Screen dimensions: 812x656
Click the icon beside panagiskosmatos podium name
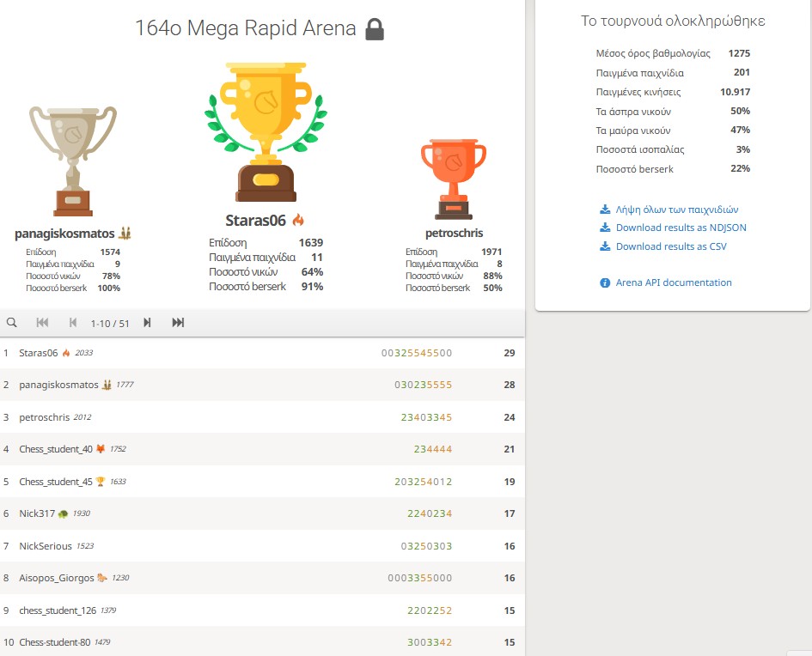tap(125, 234)
